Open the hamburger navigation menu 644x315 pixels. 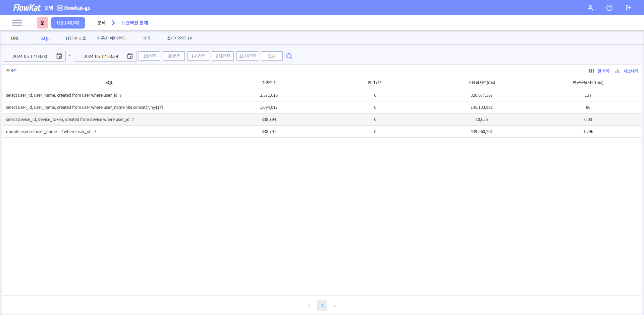[16, 23]
